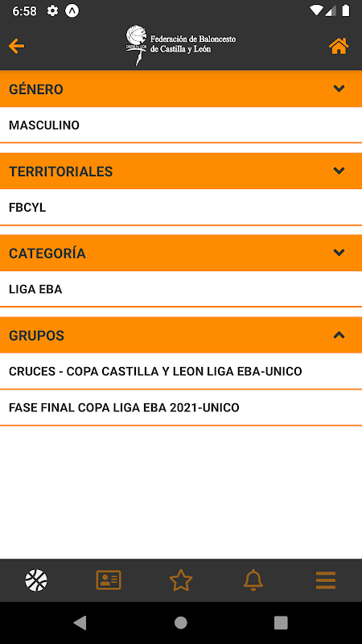362x644 pixels.
Task: Tap the federation logo in header
Action: [181, 46]
